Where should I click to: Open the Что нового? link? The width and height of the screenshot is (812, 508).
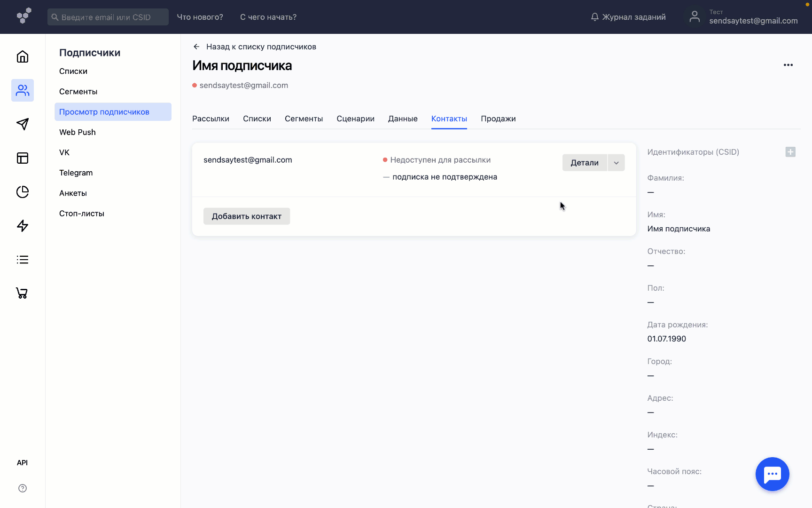pyautogui.click(x=200, y=17)
